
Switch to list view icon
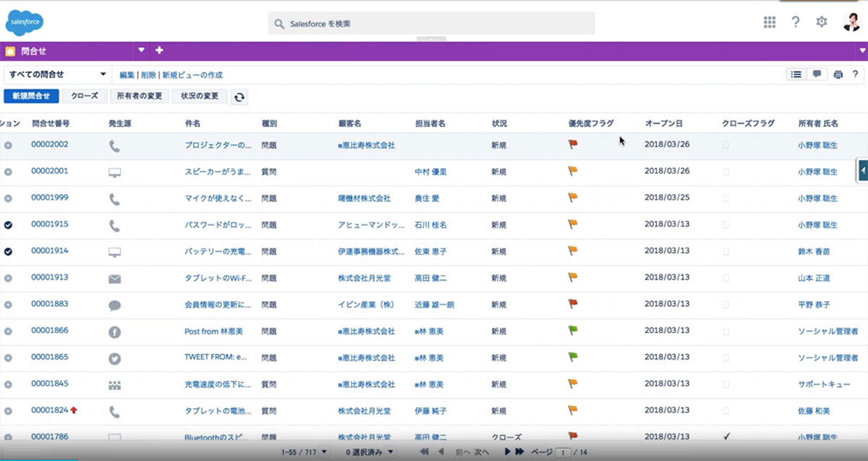coord(796,74)
